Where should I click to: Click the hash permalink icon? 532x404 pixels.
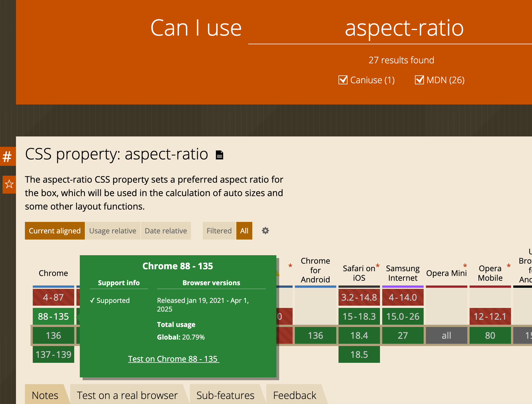tap(8, 156)
